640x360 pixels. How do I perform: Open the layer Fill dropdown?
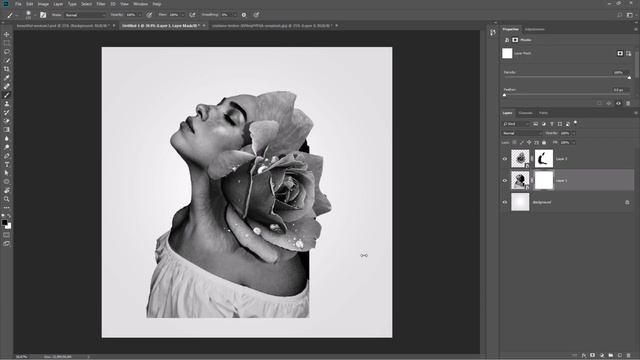point(573,142)
